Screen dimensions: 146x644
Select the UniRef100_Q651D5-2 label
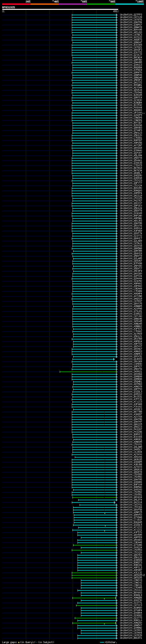coord(132,575)
